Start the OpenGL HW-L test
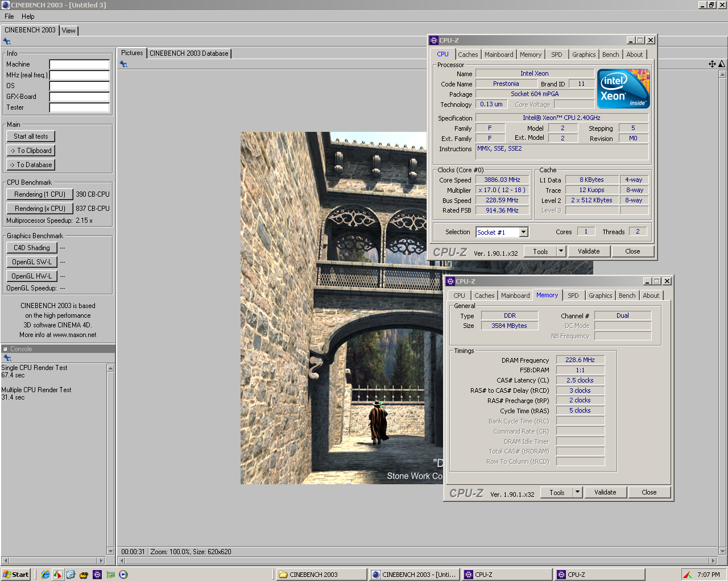This screenshot has height=582, width=728. tap(32, 276)
